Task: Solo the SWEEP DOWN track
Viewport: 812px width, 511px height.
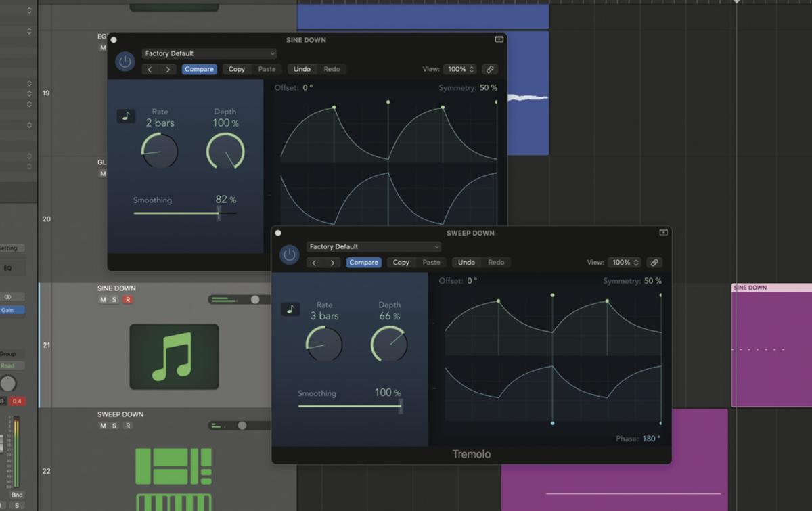Action: coord(113,425)
